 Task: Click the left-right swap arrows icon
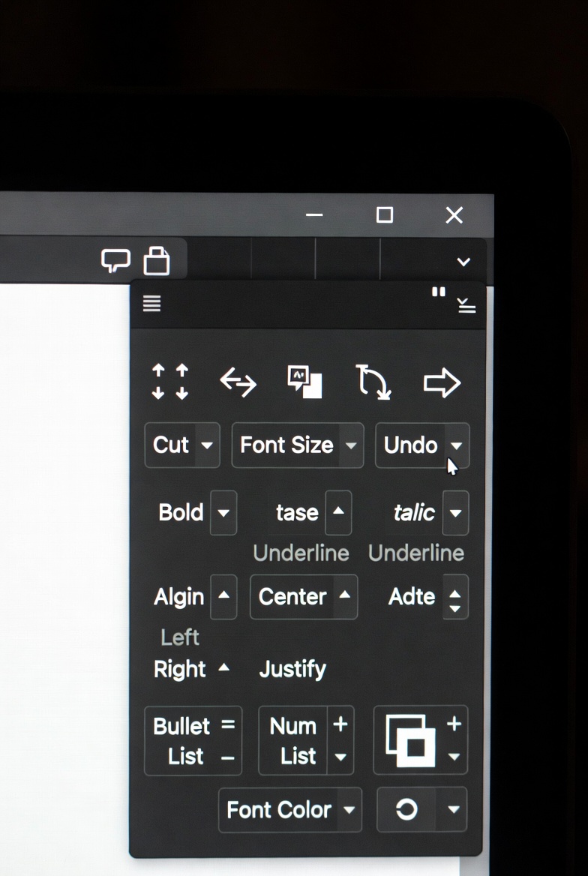coord(238,382)
